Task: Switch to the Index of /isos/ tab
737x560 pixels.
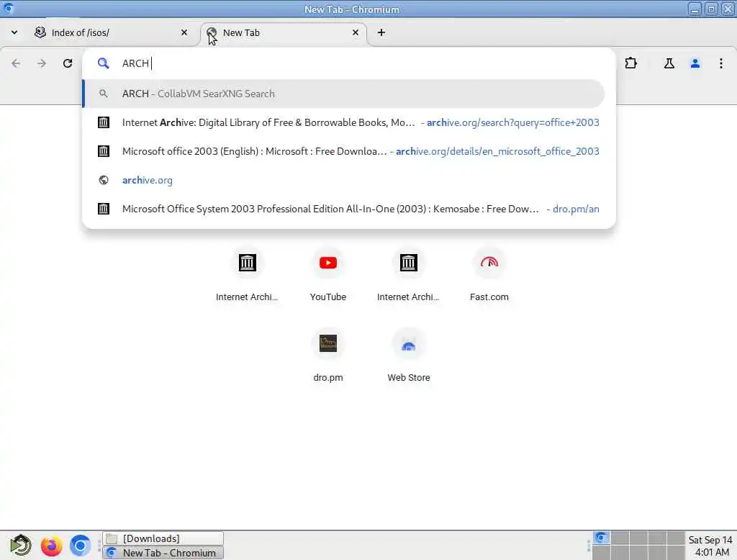Action: (110, 32)
